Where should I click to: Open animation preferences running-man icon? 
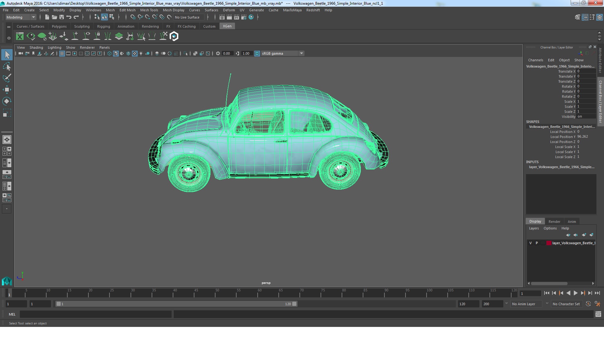[x=597, y=304]
